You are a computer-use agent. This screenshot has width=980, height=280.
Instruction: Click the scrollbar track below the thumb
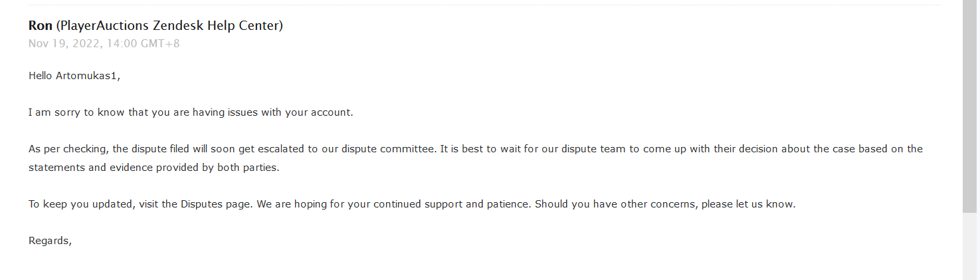(970, 247)
